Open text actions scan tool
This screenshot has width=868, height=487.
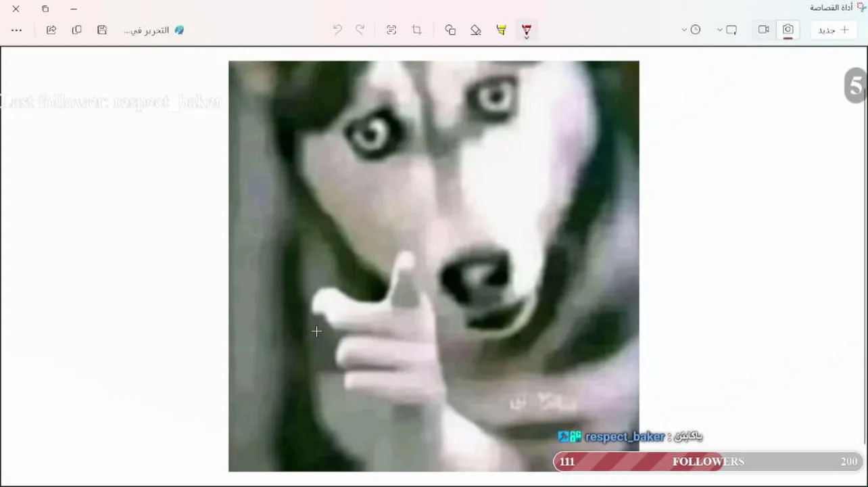click(x=391, y=30)
